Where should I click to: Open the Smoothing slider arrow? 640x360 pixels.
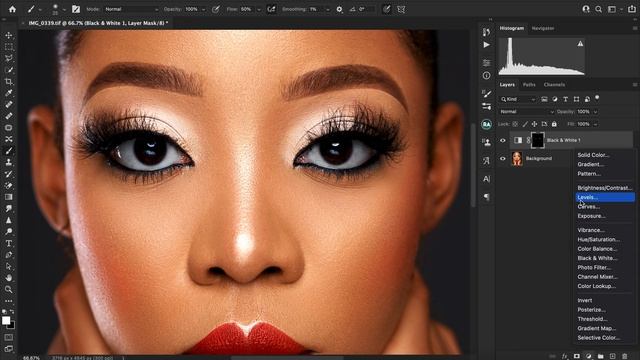pyautogui.click(x=327, y=9)
